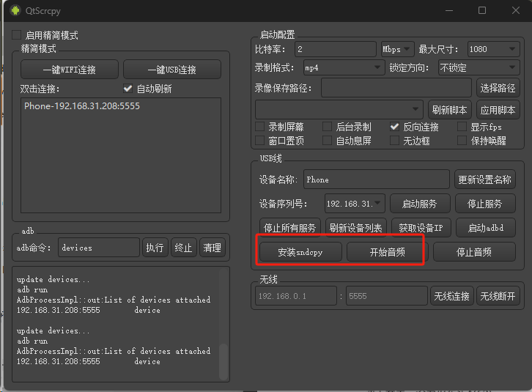Minimize the QtScrcpy window

point(449,10)
